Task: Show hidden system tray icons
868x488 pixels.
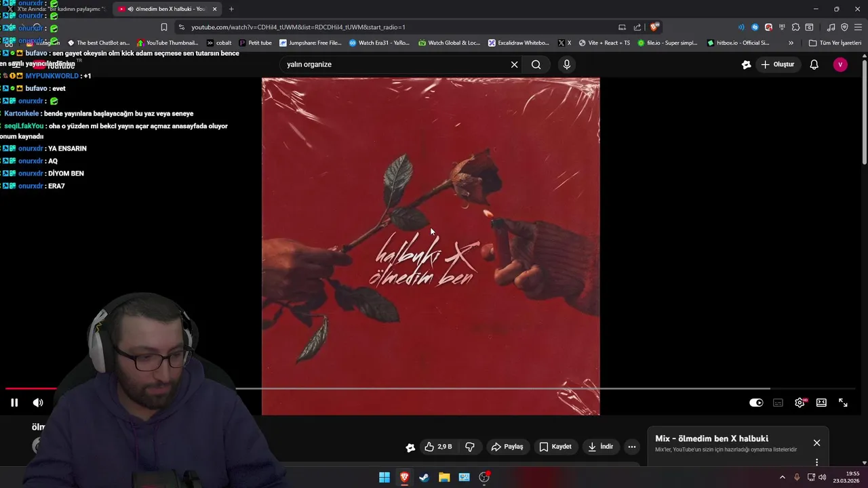Action: click(782, 477)
